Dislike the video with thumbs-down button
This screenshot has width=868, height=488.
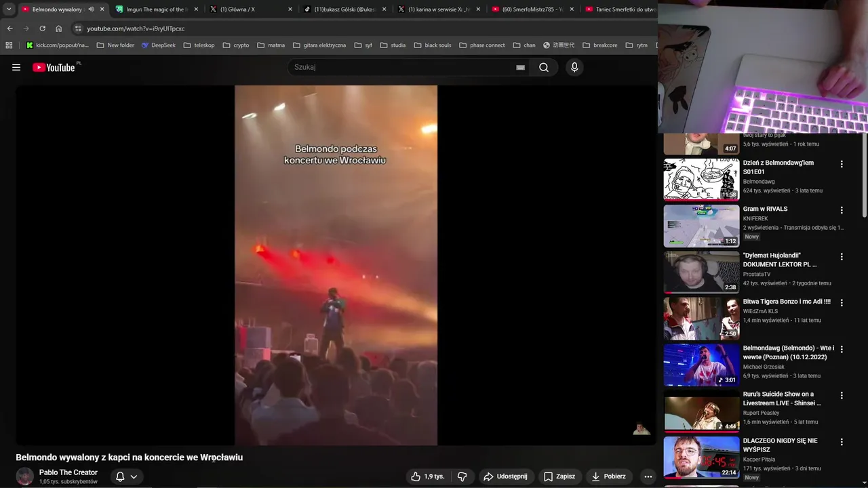pos(462,476)
